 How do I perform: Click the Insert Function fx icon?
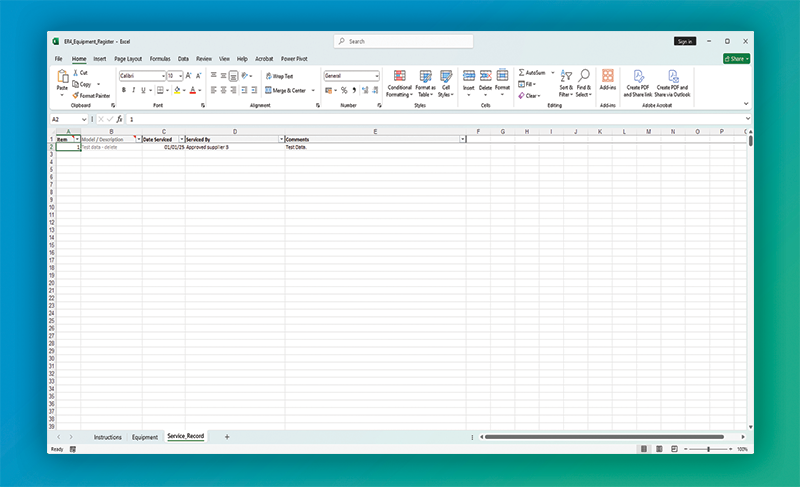click(119, 119)
